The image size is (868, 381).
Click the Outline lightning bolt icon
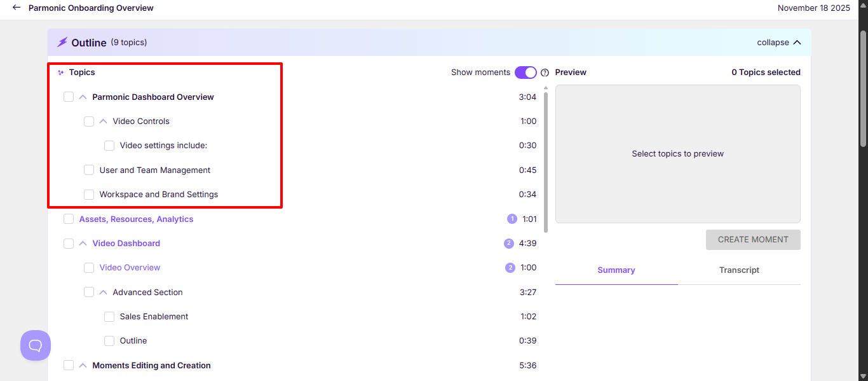pyautogui.click(x=62, y=43)
